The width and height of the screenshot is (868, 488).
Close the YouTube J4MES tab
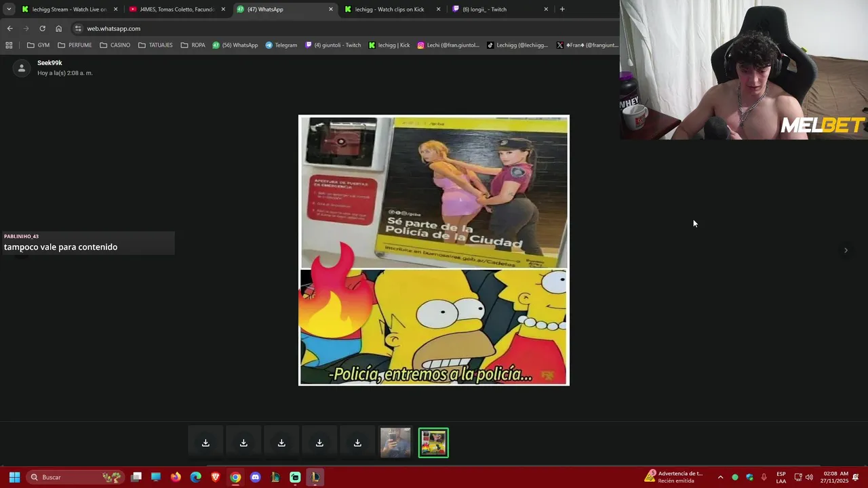click(223, 9)
